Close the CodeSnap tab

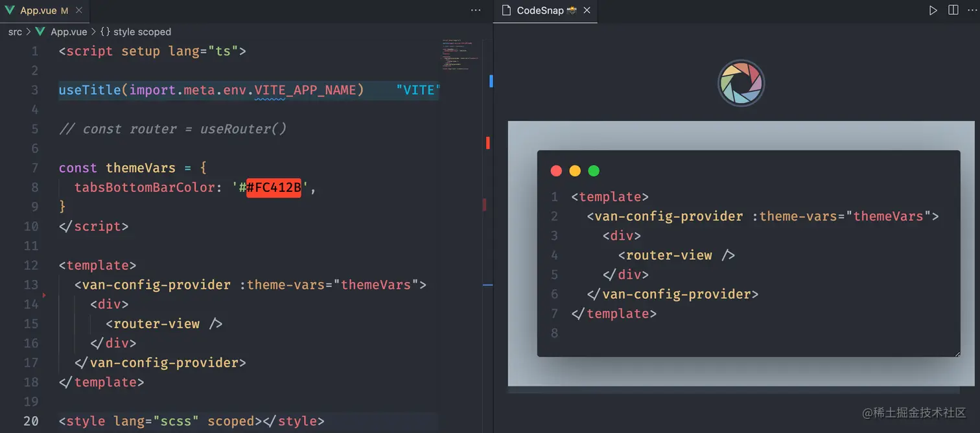(587, 10)
